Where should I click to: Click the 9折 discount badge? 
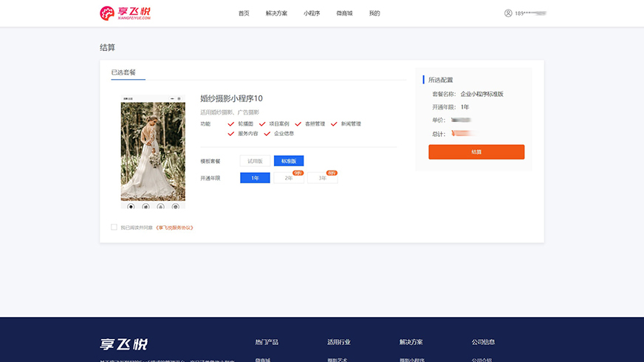click(298, 172)
